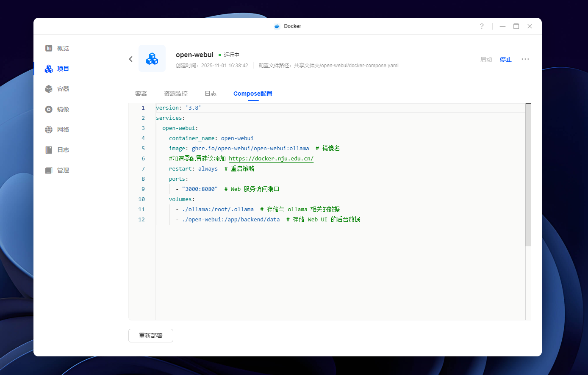The width and height of the screenshot is (588, 375).
Task: Click line number 9 in the editor
Action: click(143, 189)
